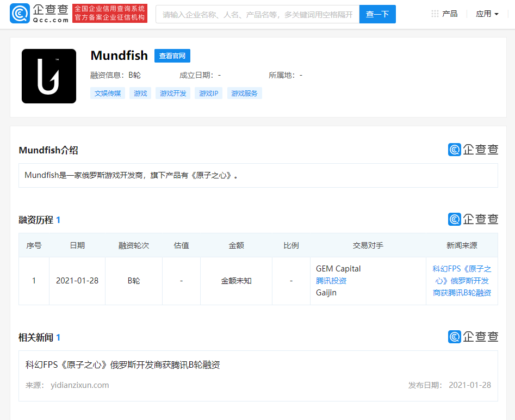Click the 所属地 label
Viewport: 515px width, 420px height.
282,75
